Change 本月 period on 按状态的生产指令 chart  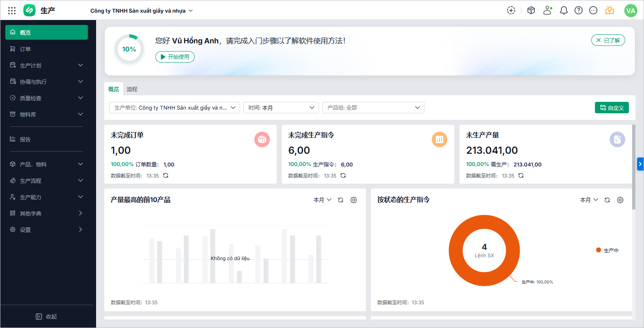point(589,200)
